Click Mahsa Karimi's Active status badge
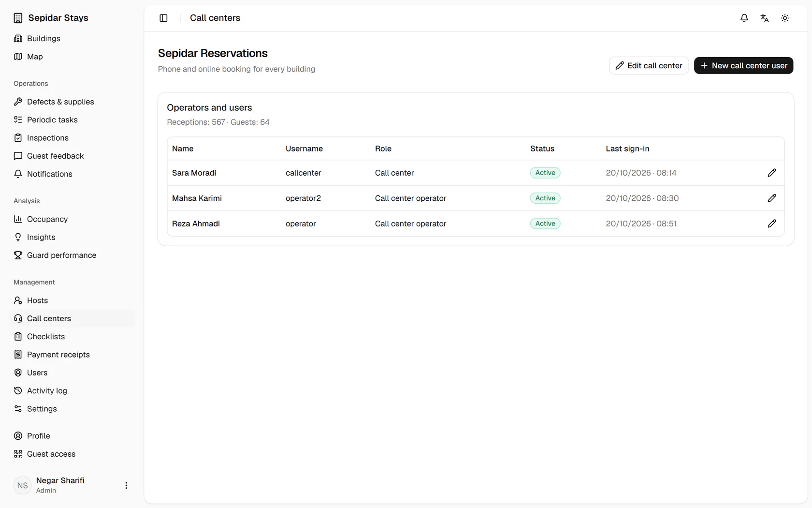The image size is (812, 508). pos(545,198)
